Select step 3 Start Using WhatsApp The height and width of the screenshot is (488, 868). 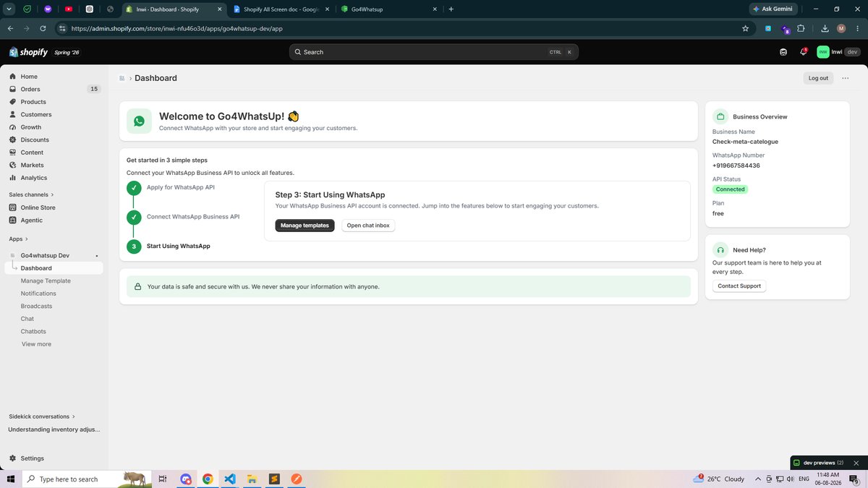[x=178, y=246]
